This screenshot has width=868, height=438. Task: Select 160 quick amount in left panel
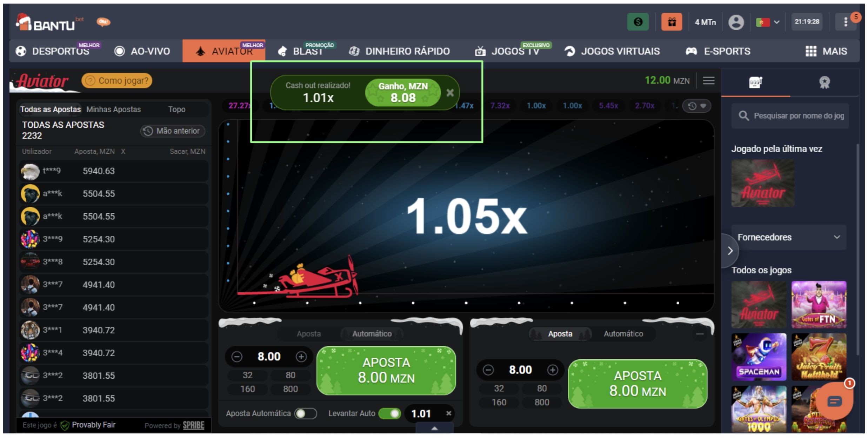click(247, 389)
